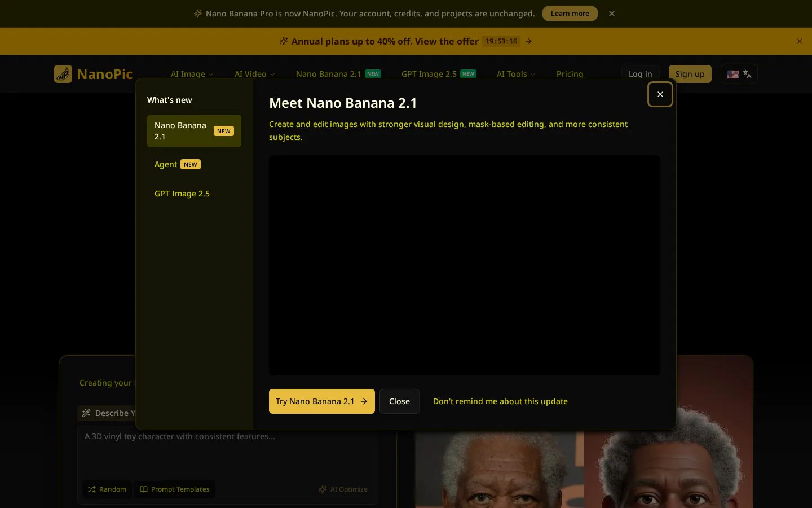Go to the Pricing page
Image resolution: width=812 pixels, height=508 pixels.
[x=570, y=74]
